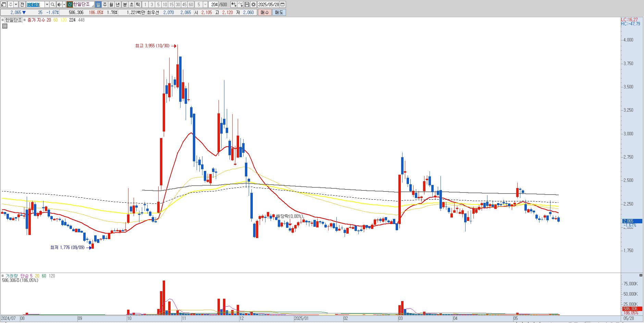Switch to weekly (주) chart period

[105, 4]
